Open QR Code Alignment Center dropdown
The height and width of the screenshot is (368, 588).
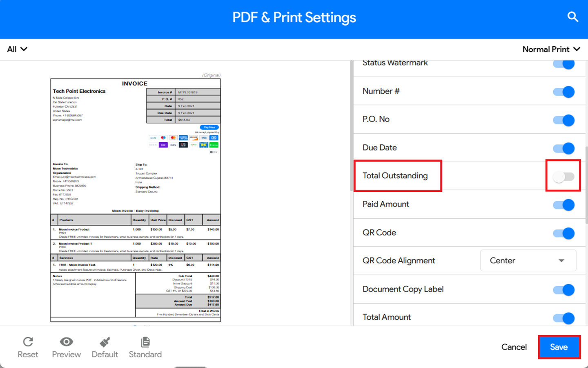click(528, 260)
